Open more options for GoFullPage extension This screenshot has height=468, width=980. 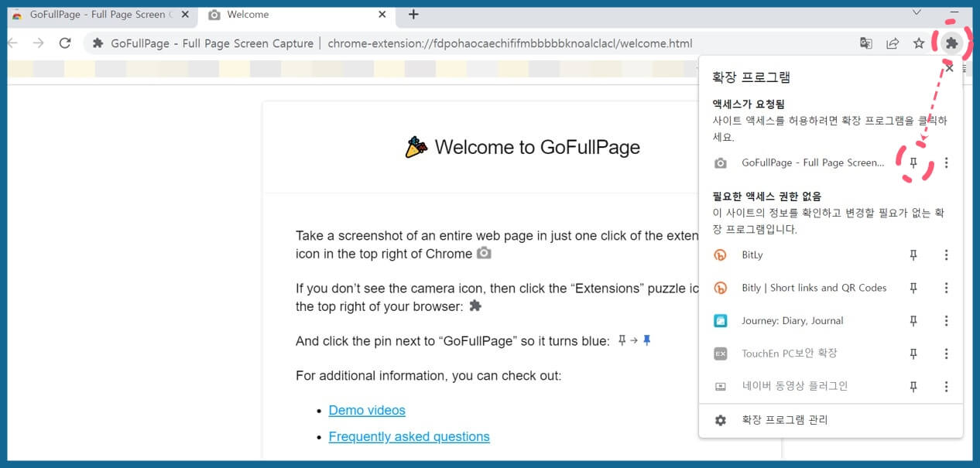(x=946, y=163)
